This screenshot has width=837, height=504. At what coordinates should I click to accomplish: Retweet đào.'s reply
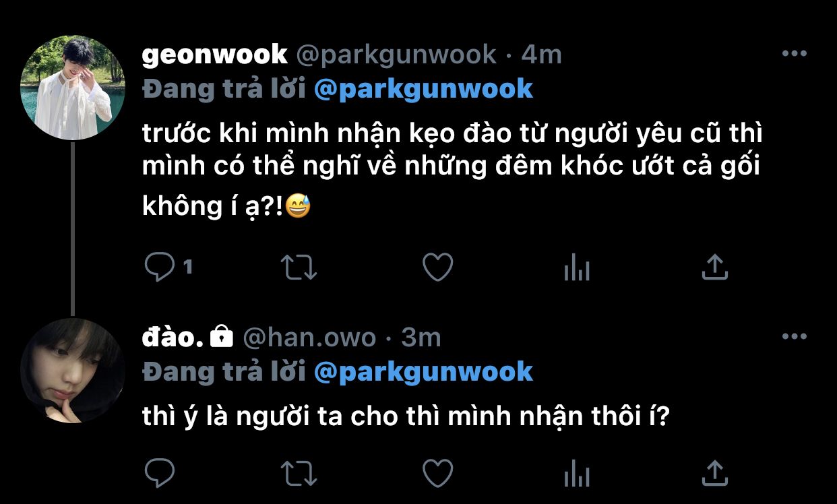298,473
